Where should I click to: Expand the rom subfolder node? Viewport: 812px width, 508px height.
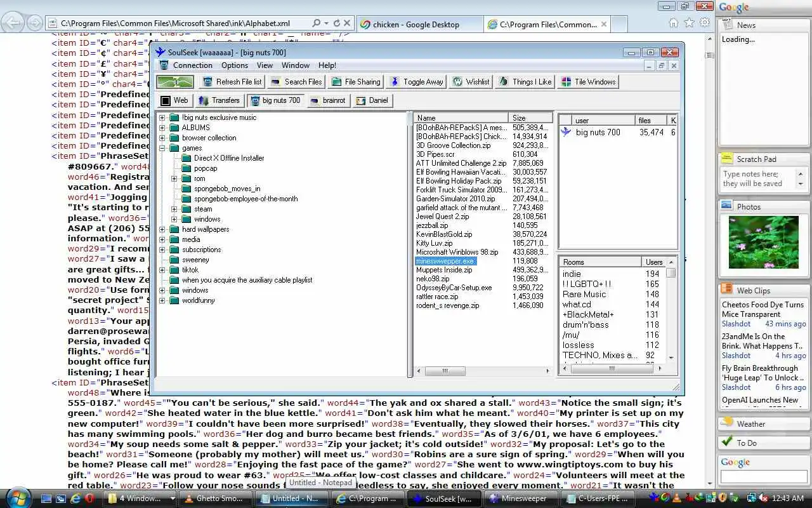pos(174,178)
